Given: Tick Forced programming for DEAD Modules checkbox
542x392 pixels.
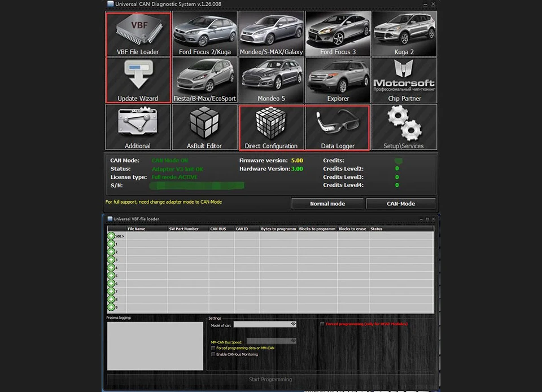Looking at the screenshot, I should 322,324.
